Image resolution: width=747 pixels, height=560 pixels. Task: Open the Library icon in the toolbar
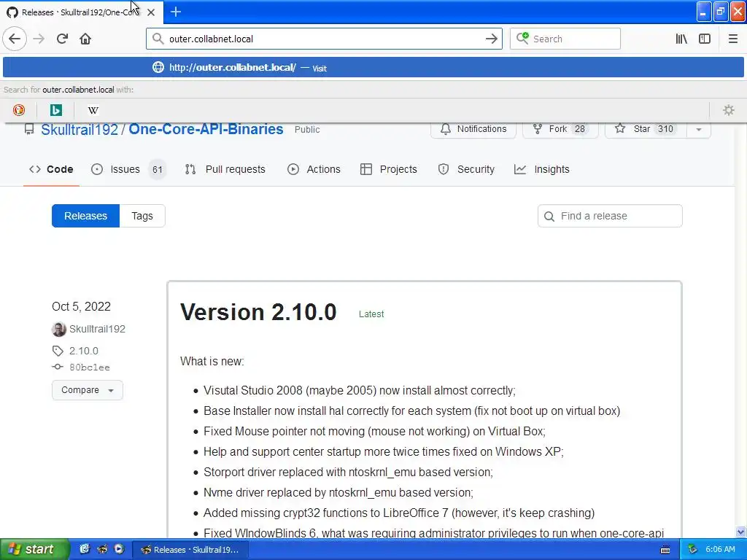coord(681,39)
